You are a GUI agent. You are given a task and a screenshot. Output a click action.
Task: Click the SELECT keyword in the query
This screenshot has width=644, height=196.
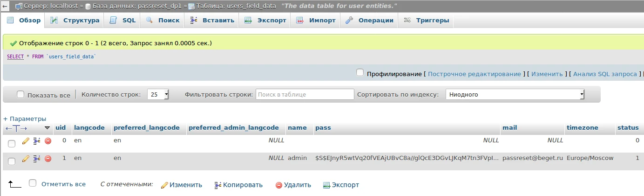pos(15,56)
